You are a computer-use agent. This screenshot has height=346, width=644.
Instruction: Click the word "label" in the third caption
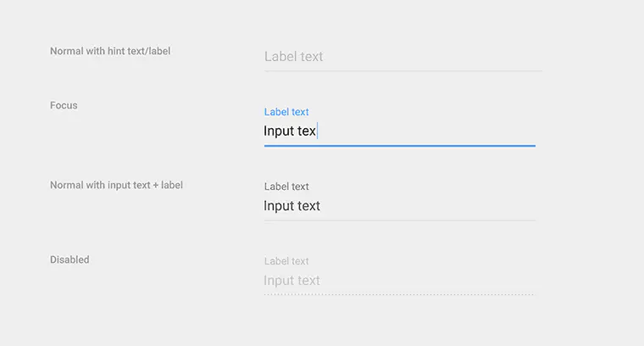coord(170,185)
